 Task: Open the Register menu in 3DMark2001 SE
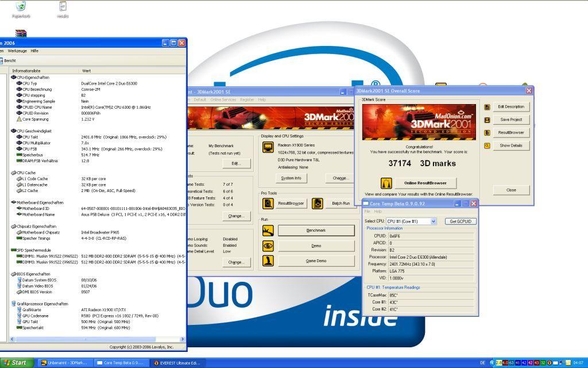247,99
